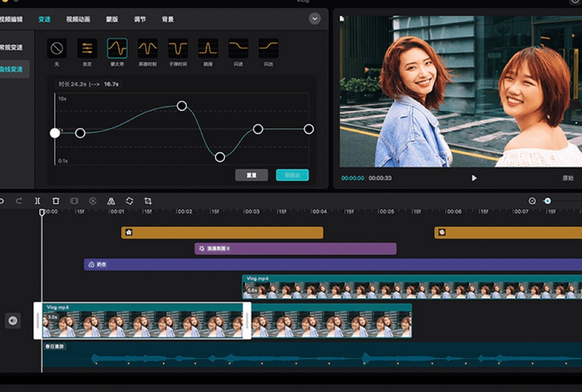Viewport: 582px width, 392px height.
Task: Click the total duration 00:00:33 text
Action: click(x=380, y=178)
